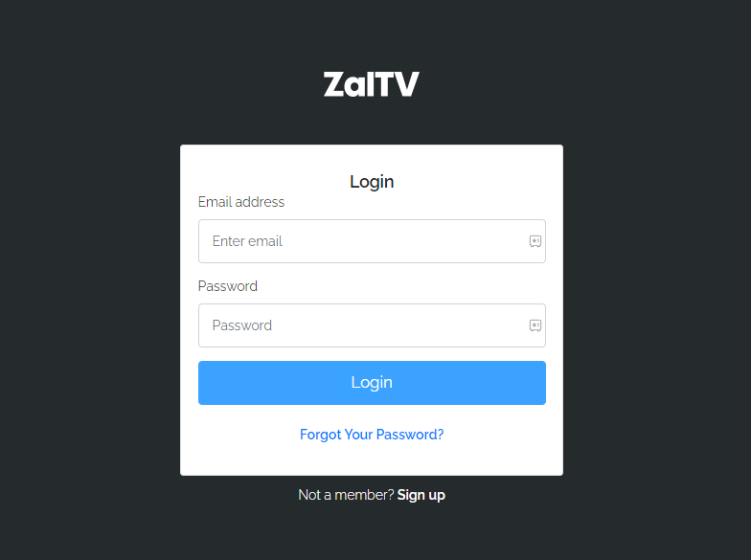Image resolution: width=751 pixels, height=560 pixels.
Task: Click the password manager icon in Password field
Action: tap(535, 325)
